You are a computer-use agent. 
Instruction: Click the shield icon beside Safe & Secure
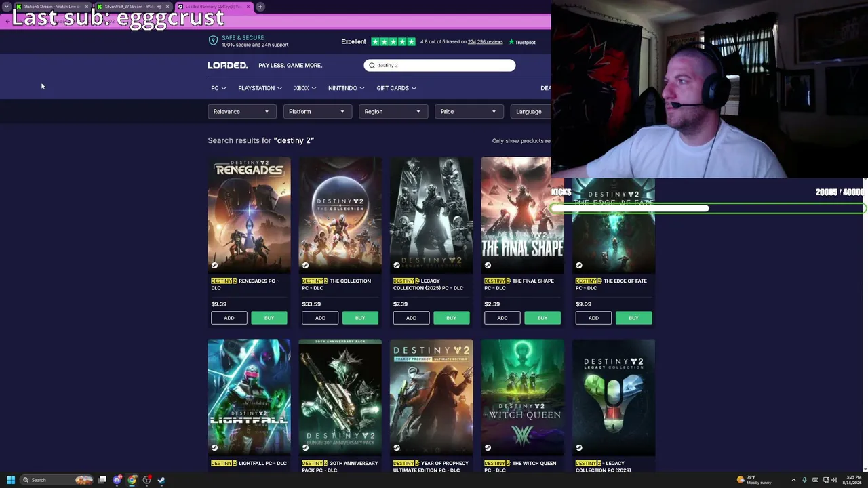pyautogui.click(x=213, y=41)
